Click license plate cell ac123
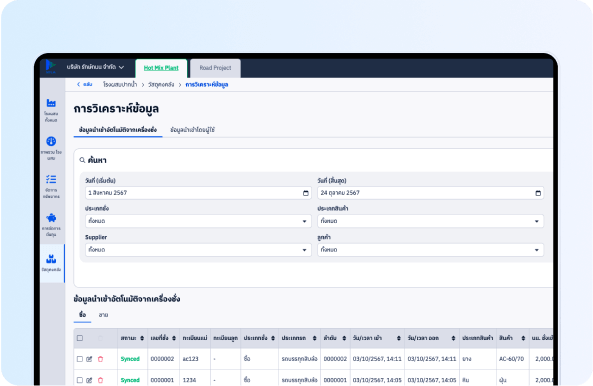This screenshot has width=593, height=386. pos(190,359)
